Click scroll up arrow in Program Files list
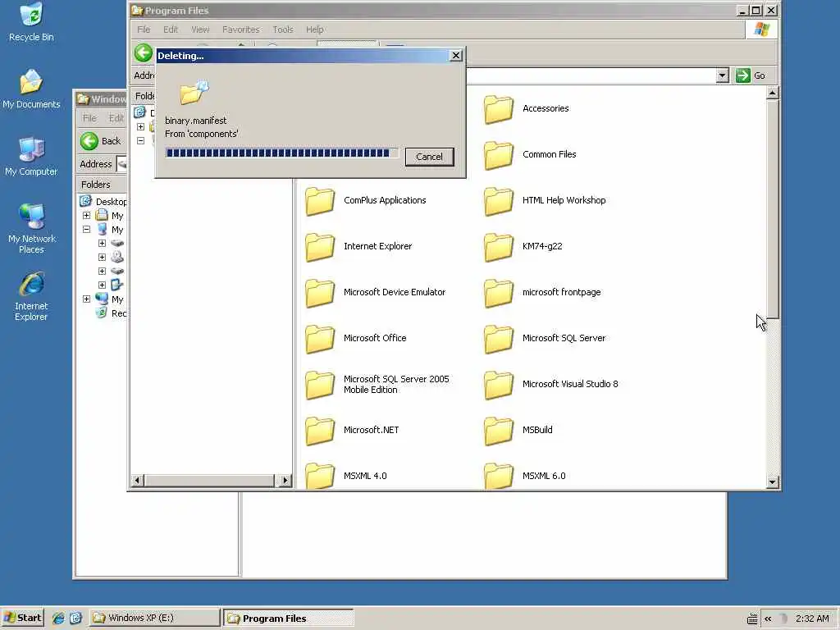This screenshot has height=630, width=840. [772, 94]
